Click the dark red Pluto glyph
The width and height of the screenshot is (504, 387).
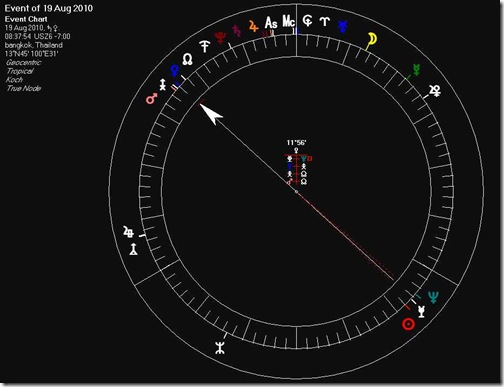point(220,37)
